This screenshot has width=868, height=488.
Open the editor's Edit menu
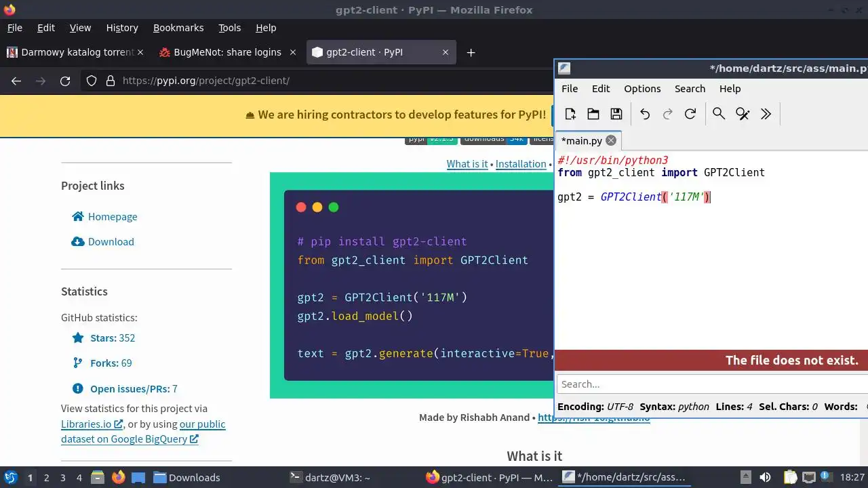tap(601, 89)
